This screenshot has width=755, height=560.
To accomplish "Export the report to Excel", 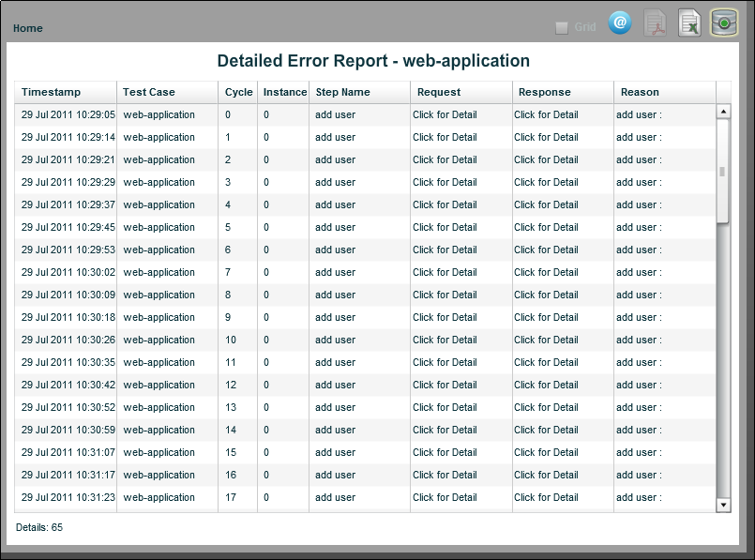I will coord(687,23).
